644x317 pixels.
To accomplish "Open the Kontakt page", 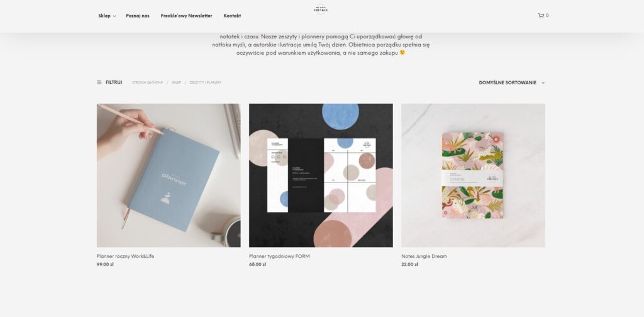I will (232, 16).
